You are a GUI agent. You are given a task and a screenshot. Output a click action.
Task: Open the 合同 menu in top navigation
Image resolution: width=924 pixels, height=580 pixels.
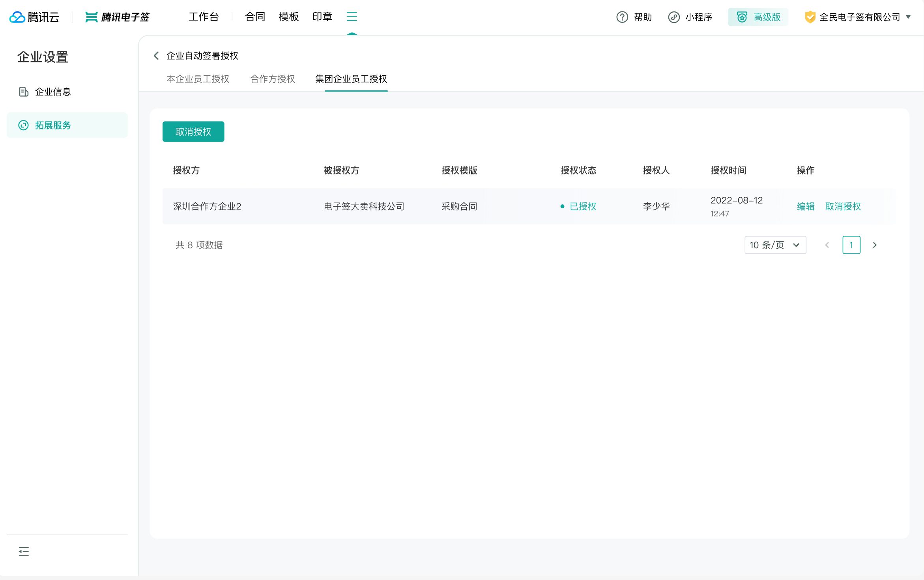(x=255, y=17)
